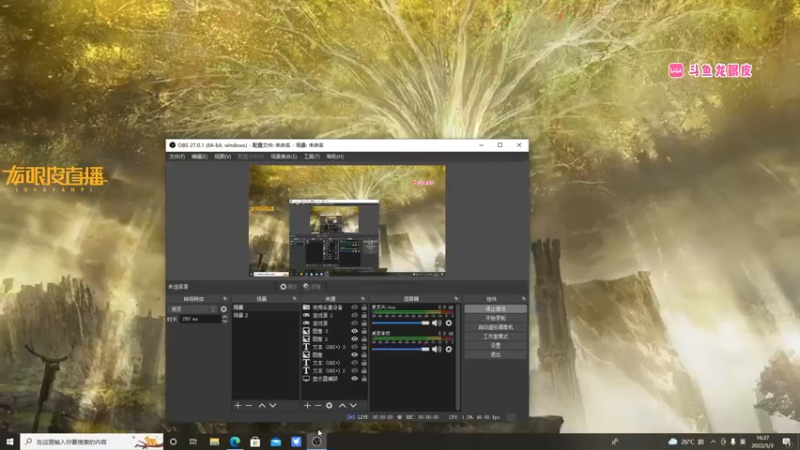
Task: Click the 停止推流 button
Action: pyautogui.click(x=495, y=309)
